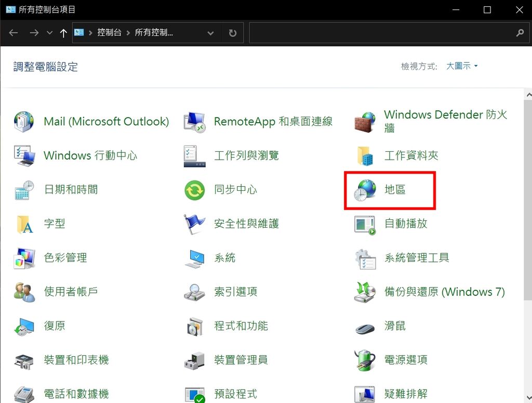Viewport: 532px width, 403px height.
Task: Open the 使用者帳戶 people icon
Action: click(24, 292)
